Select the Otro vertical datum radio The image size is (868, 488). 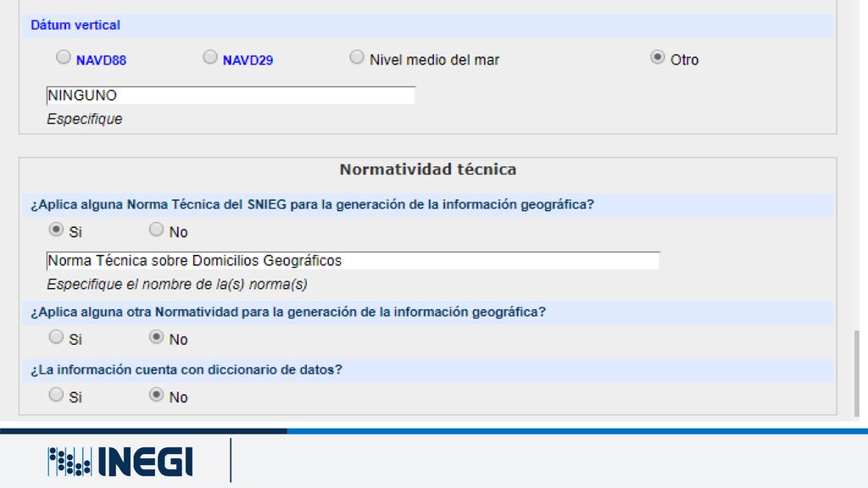[x=658, y=57]
